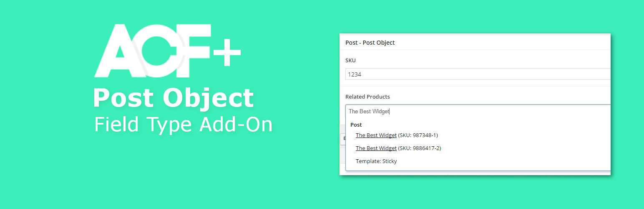The image size is (644, 209).
Task: Click the "Post" group heading in results
Action: pyautogui.click(x=356, y=125)
